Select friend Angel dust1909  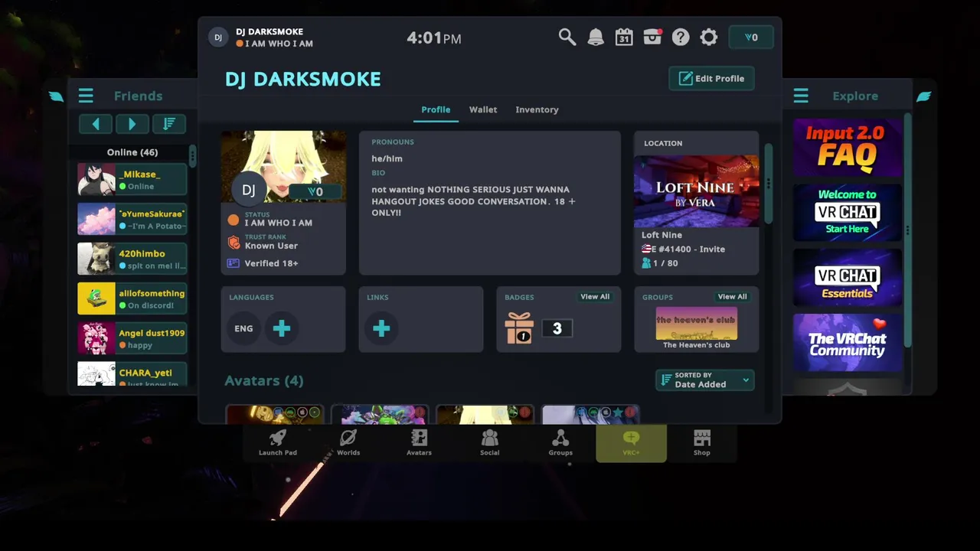pos(132,338)
